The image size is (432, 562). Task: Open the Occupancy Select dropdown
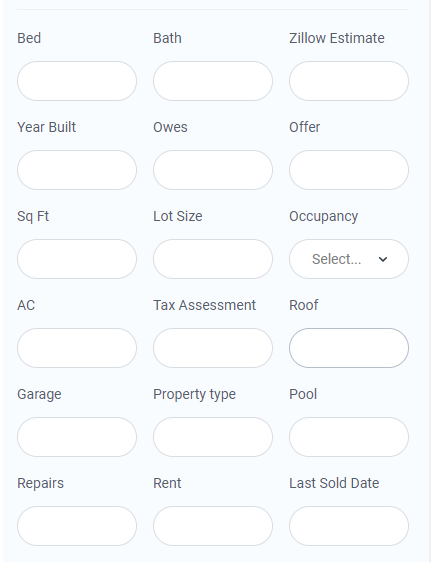[x=349, y=259]
